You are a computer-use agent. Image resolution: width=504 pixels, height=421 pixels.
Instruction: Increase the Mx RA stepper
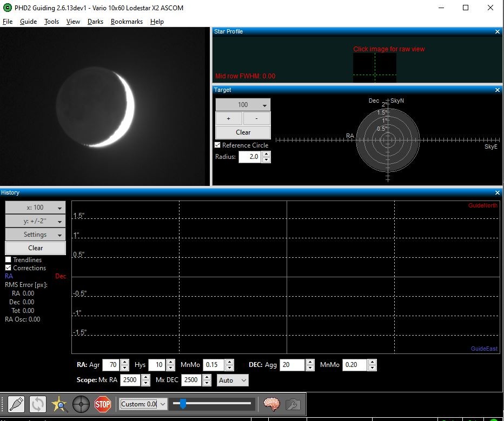145,377
